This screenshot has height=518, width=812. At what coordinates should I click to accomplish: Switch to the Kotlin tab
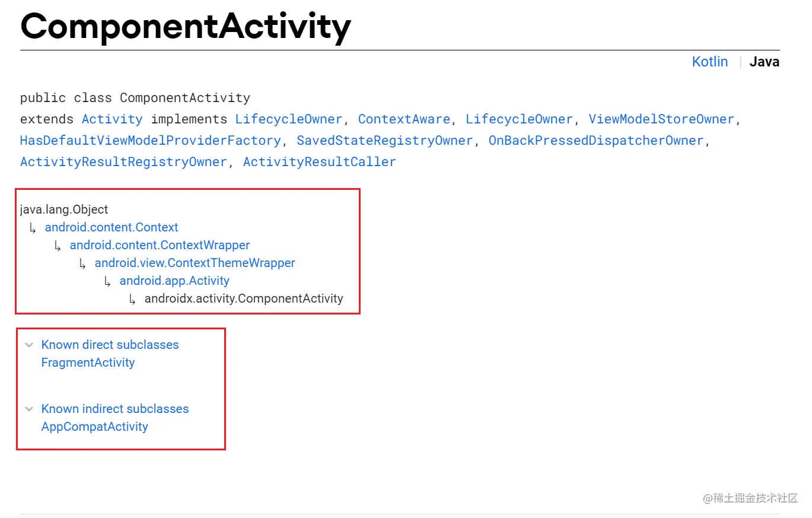pos(709,62)
